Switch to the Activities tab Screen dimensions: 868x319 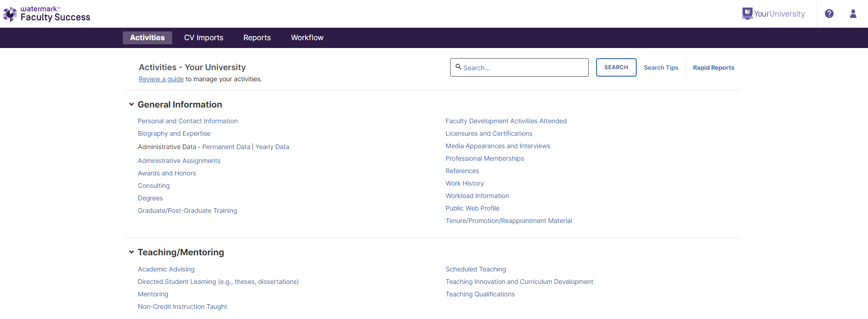click(x=147, y=38)
